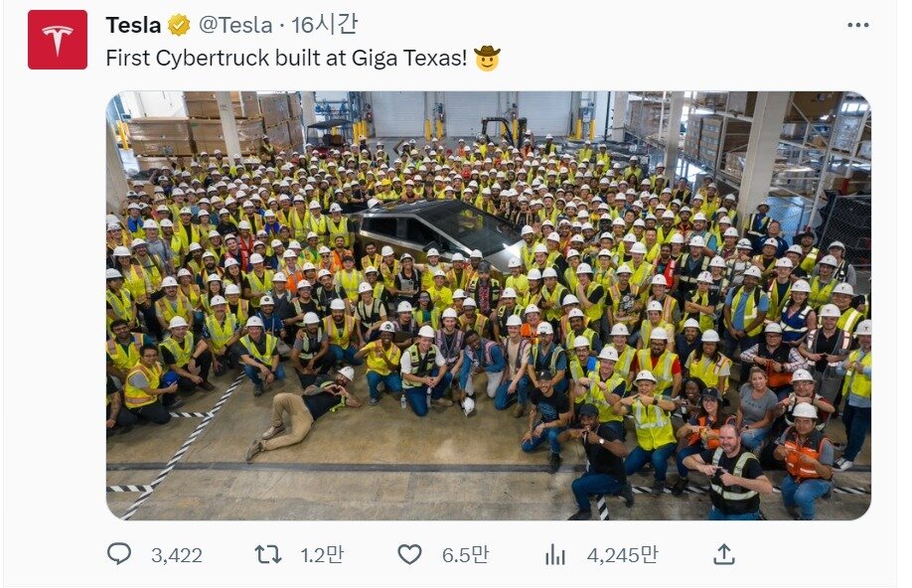Click the Tesla display name
The width and height of the screenshot is (912, 588).
pyautogui.click(x=134, y=25)
